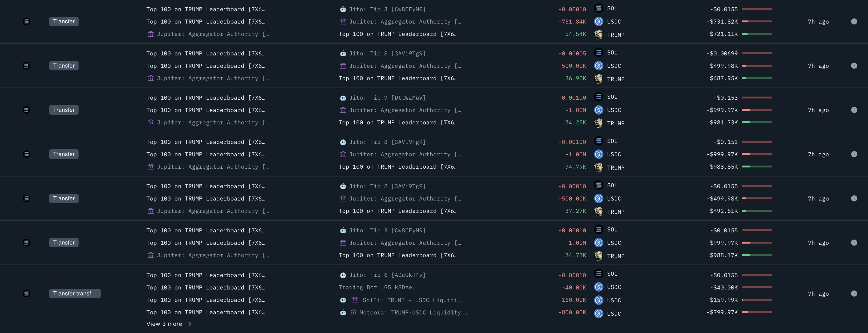
Task: Open the Jito: Tip 7 [DttWaMuV] link
Action: pos(391,98)
